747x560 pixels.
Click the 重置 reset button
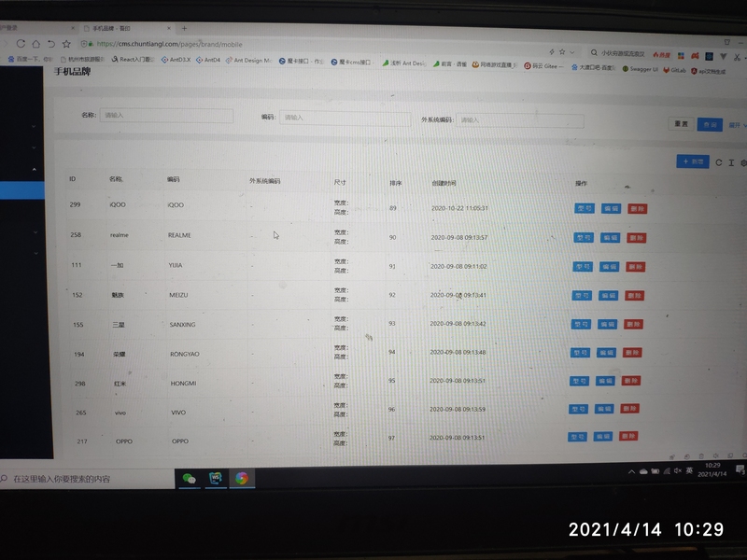(x=680, y=123)
